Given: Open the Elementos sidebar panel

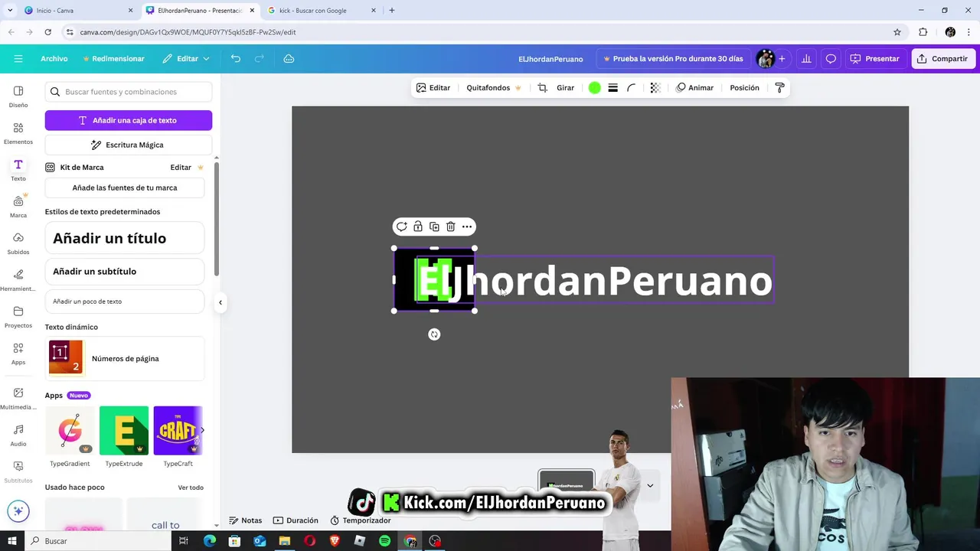Looking at the screenshot, I should 18,133.
